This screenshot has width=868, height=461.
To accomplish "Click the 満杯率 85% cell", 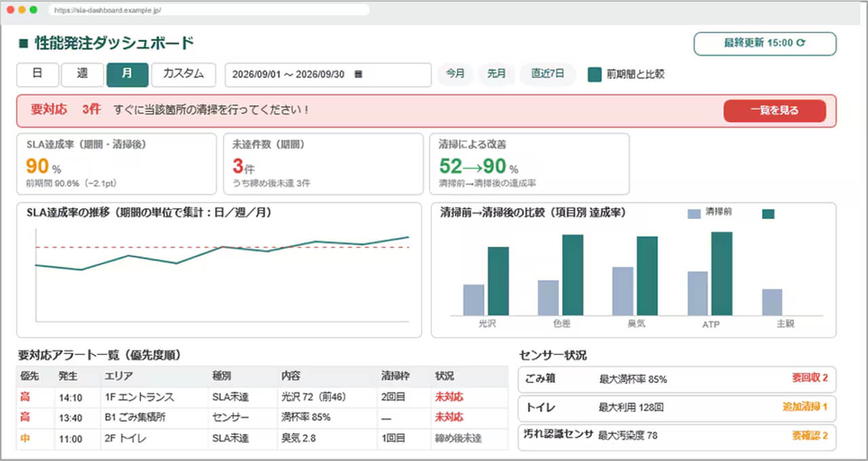I will [306, 418].
